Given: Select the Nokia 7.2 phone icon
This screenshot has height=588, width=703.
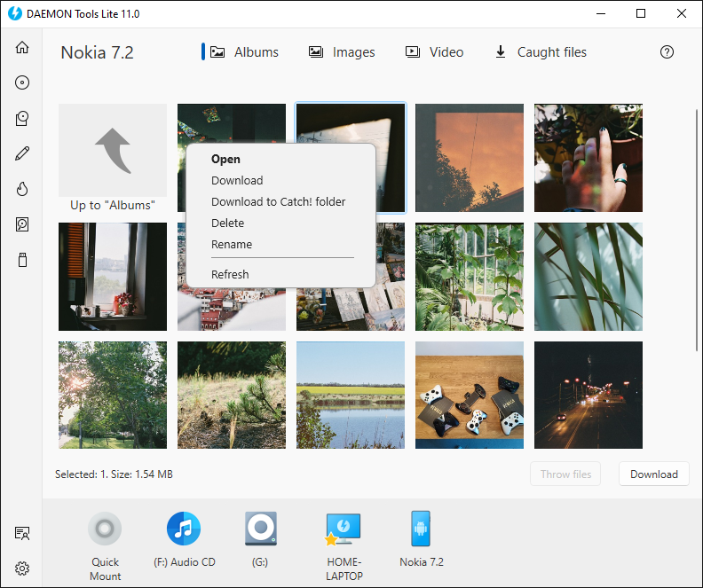Looking at the screenshot, I should pos(421,529).
